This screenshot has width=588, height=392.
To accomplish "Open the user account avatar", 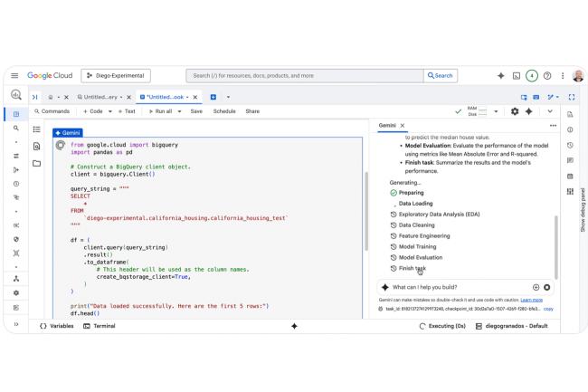I will pos(578,76).
